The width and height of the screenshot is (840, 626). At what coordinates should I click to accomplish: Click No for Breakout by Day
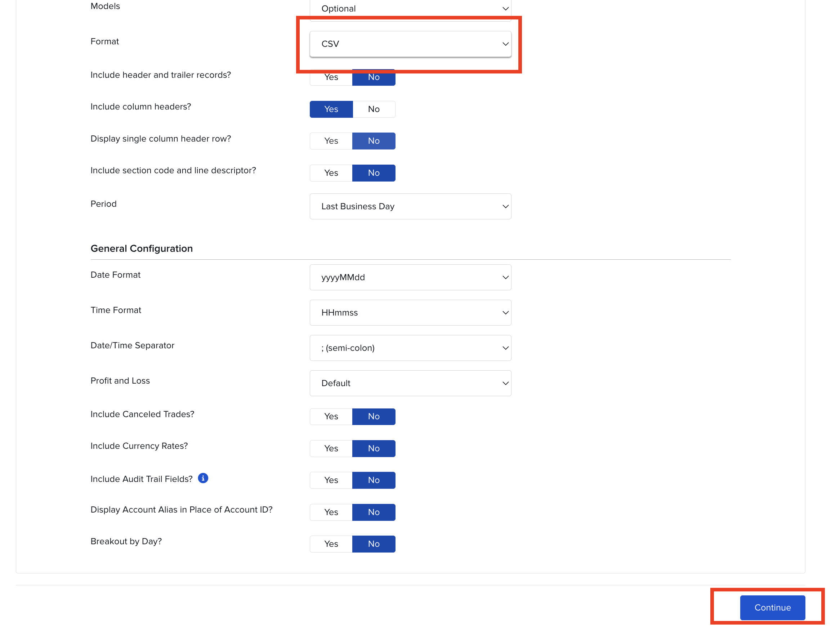coord(374,544)
